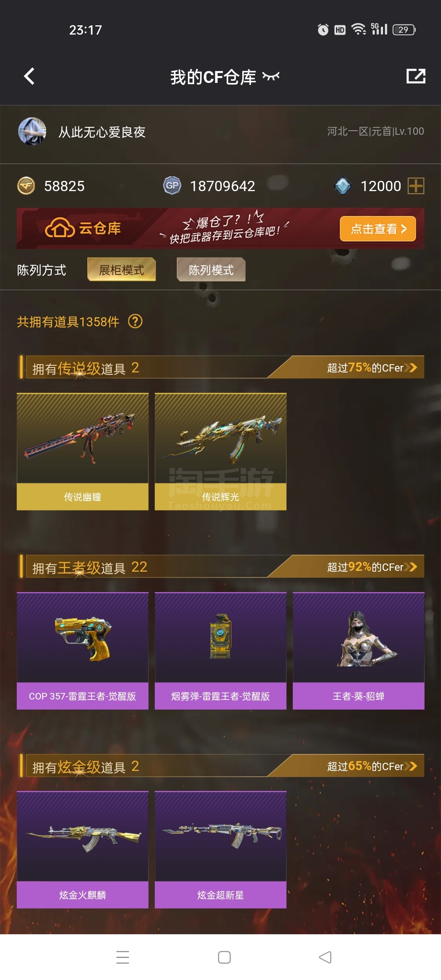Select the 展柜模式 display mode
Viewport: 441px width, 980px height.
coord(122,269)
